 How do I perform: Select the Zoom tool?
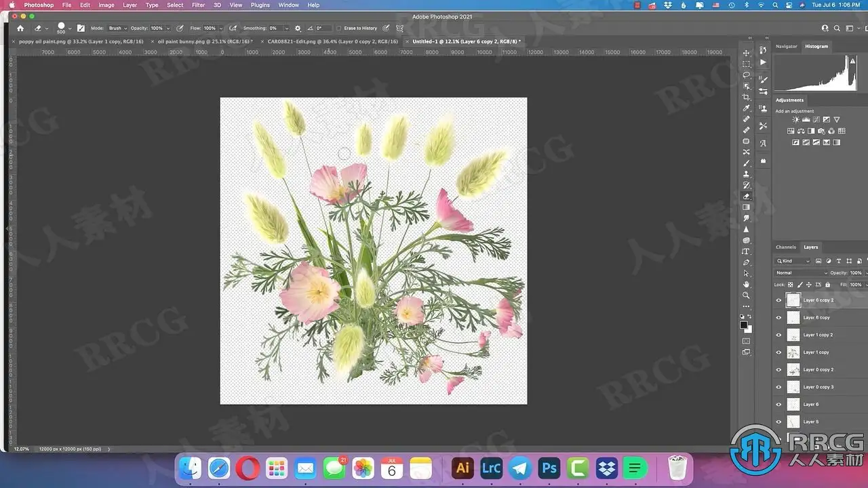pos(747,296)
